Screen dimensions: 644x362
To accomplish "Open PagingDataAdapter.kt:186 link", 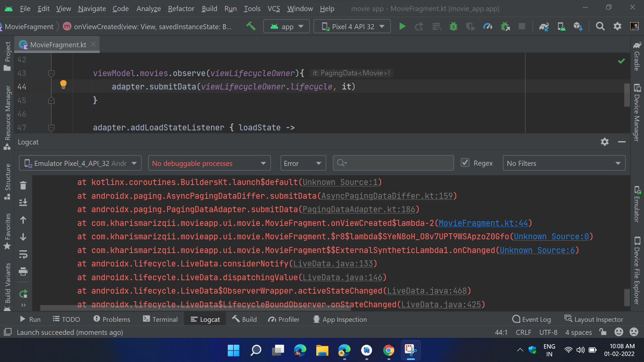I will (359, 209).
